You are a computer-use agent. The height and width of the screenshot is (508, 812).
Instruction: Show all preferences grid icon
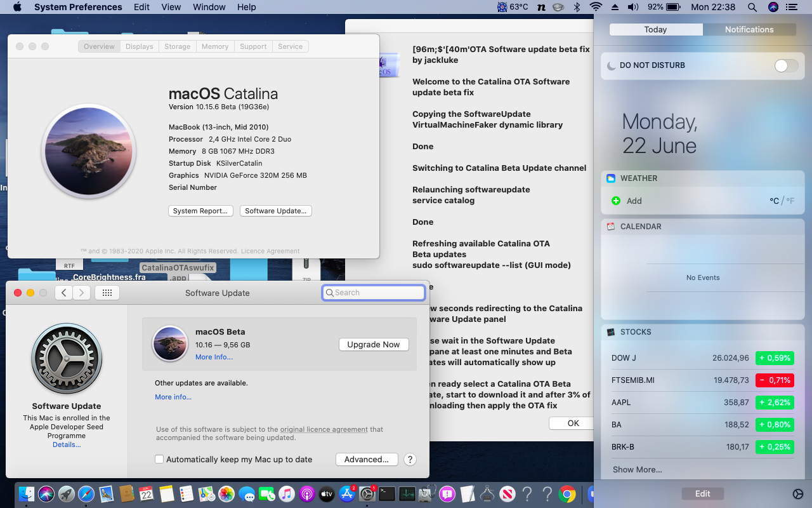(107, 293)
